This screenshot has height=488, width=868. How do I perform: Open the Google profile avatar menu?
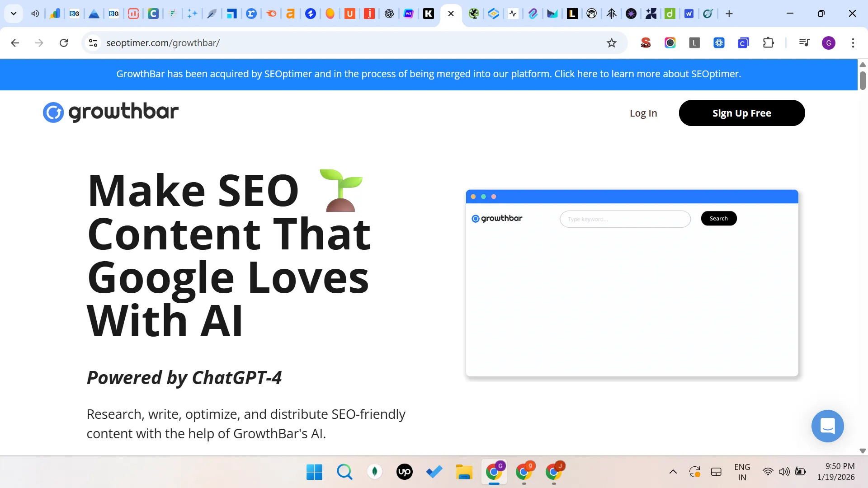coord(829,43)
